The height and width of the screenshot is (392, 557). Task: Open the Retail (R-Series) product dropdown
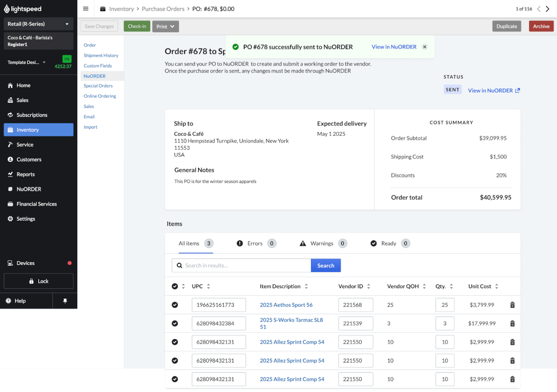pyautogui.click(x=39, y=24)
